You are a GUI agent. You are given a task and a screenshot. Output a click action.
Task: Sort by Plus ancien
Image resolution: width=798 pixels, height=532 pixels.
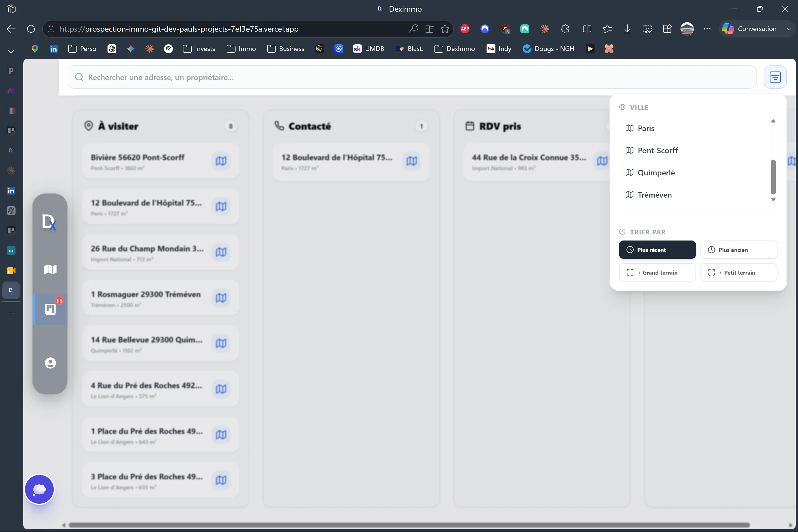tap(739, 250)
